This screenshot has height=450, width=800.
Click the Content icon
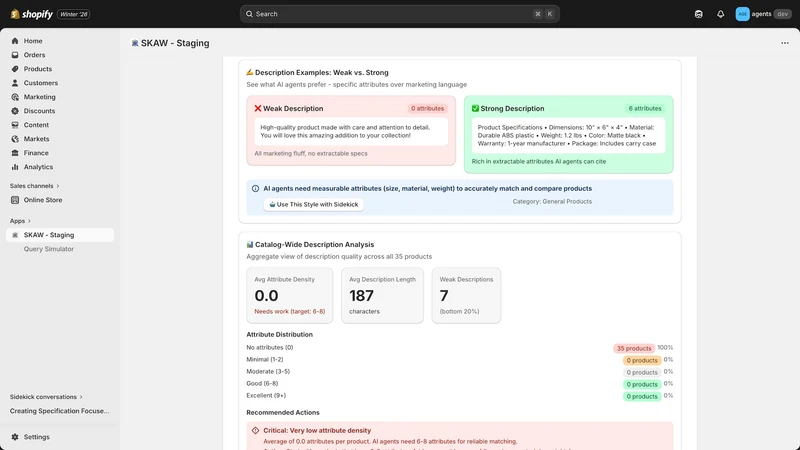coord(15,125)
